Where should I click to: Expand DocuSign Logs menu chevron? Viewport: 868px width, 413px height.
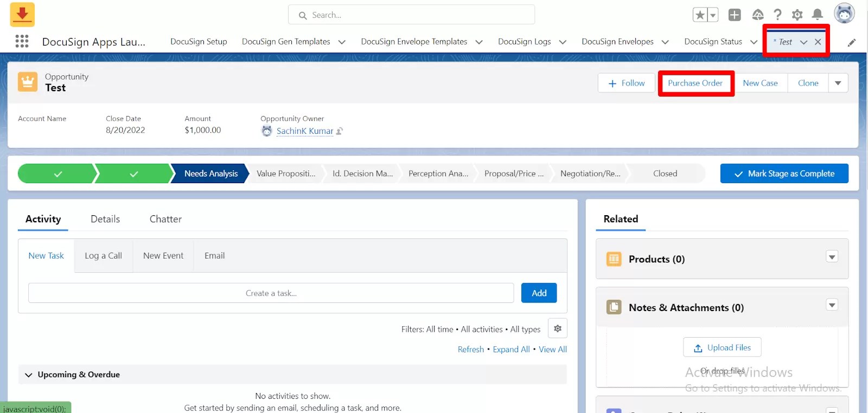(563, 42)
